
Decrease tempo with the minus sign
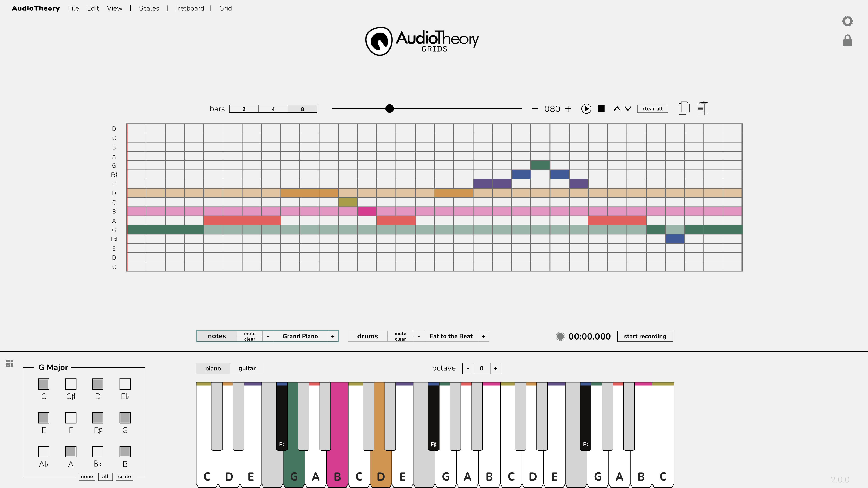pyautogui.click(x=535, y=109)
